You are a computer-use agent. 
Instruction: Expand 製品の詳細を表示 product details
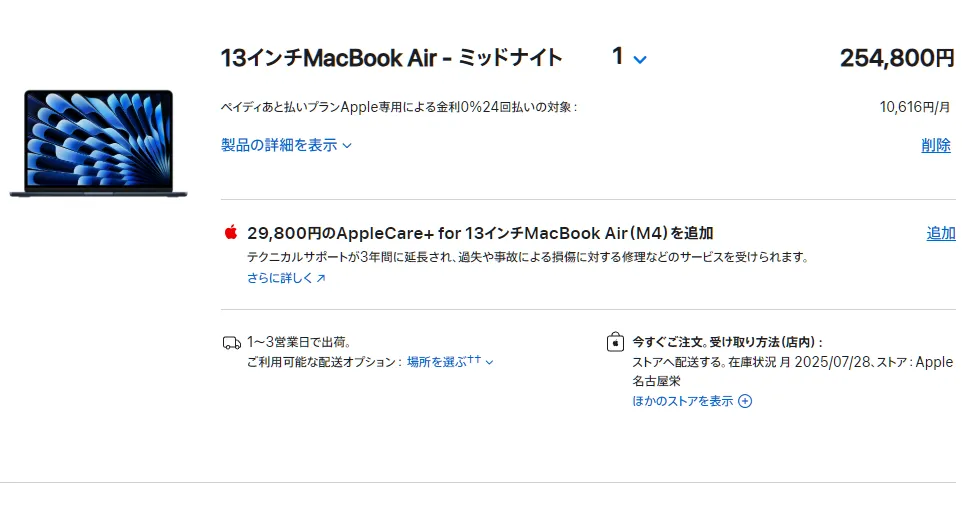(286, 145)
